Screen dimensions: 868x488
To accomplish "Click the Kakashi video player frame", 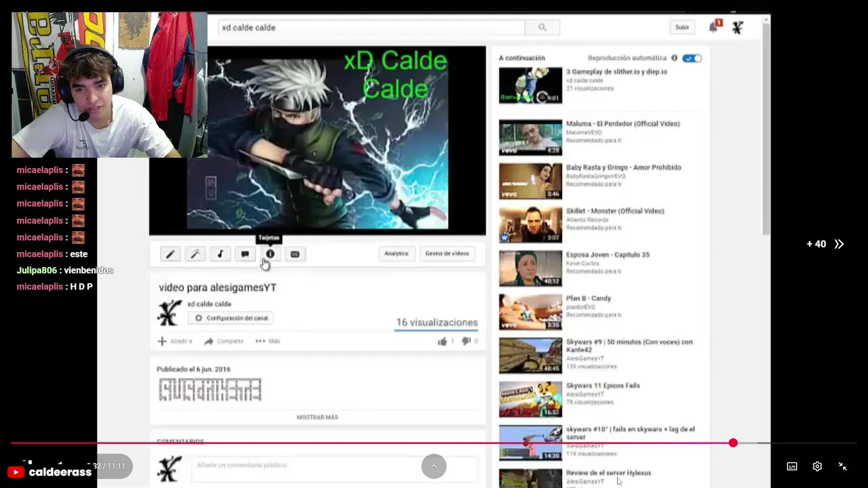I will [317, 140].
